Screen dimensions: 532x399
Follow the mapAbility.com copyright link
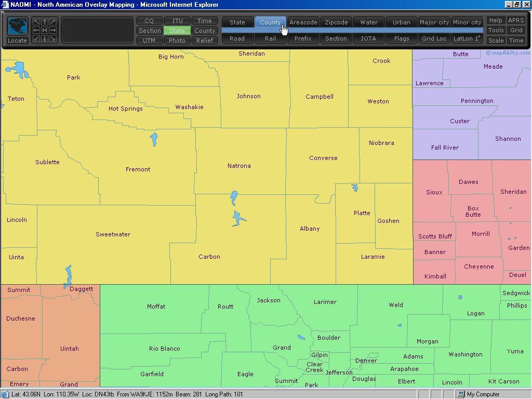(508, 53)
